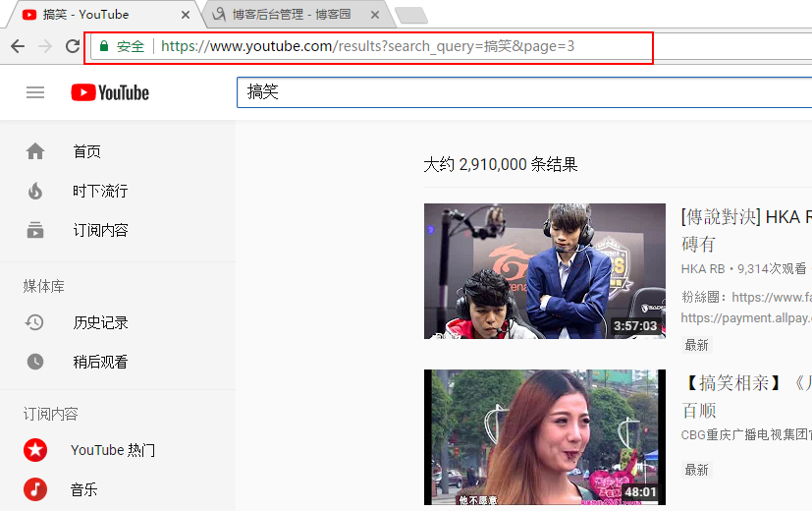The height and width of the screenshot is (511, 812).
Task: Open the 48:01 video thumbnail
Action: [545, 437]
